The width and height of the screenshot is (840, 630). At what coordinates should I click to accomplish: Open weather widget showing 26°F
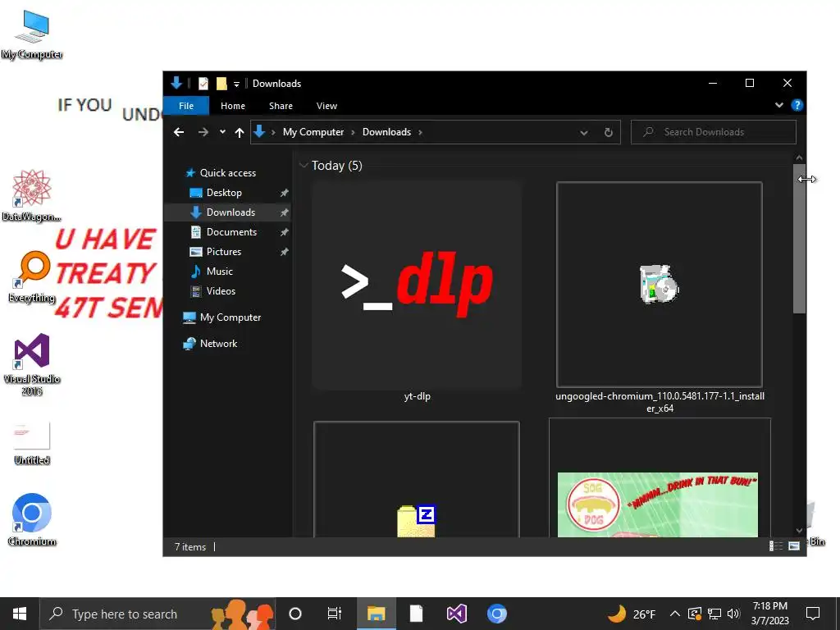click(x=632, y=614)
